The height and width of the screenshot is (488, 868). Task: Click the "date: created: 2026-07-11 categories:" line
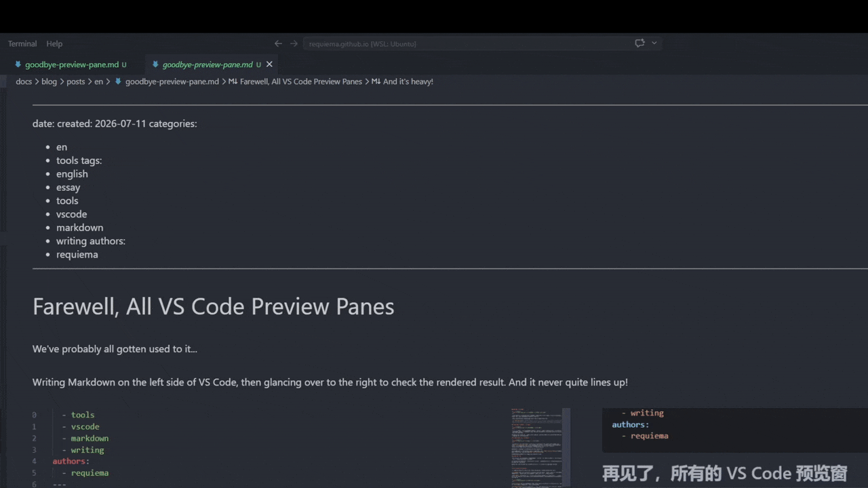[x=115, y=124]
